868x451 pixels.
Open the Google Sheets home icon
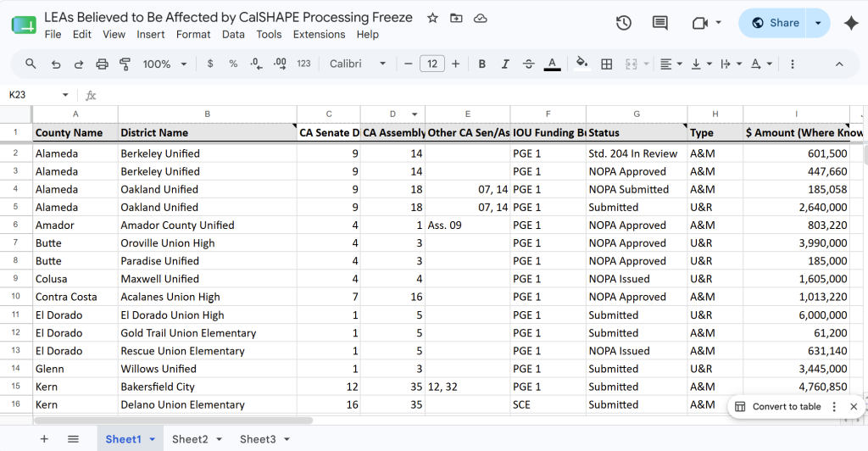[24, 25]
